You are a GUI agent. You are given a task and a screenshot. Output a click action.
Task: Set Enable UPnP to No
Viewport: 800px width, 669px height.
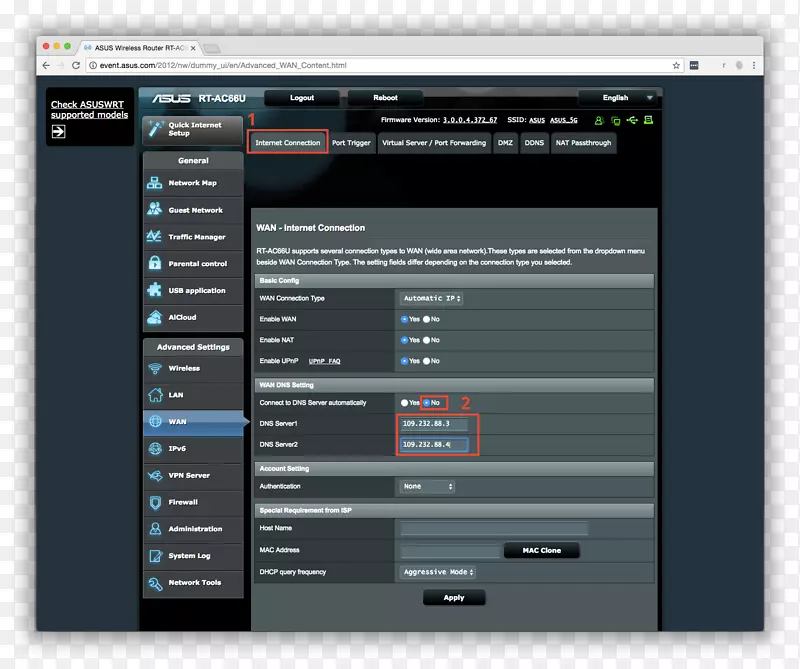[x=426, y=361]
